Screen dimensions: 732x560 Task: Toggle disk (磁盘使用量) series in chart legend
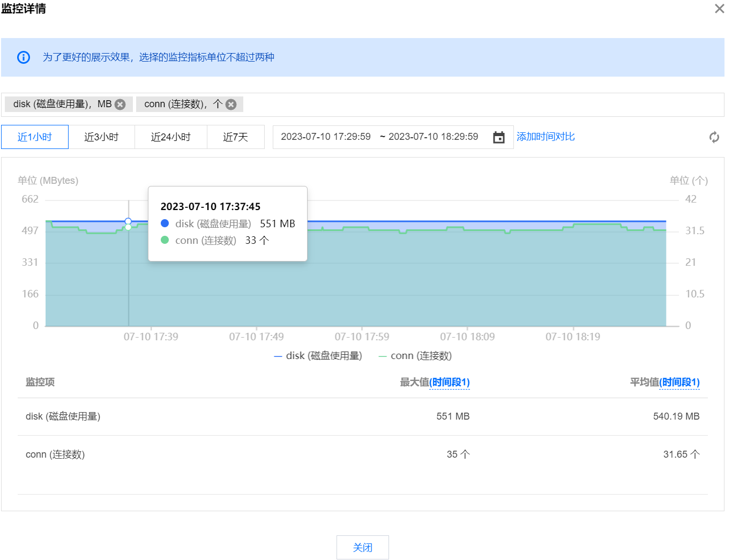(318, 356)
